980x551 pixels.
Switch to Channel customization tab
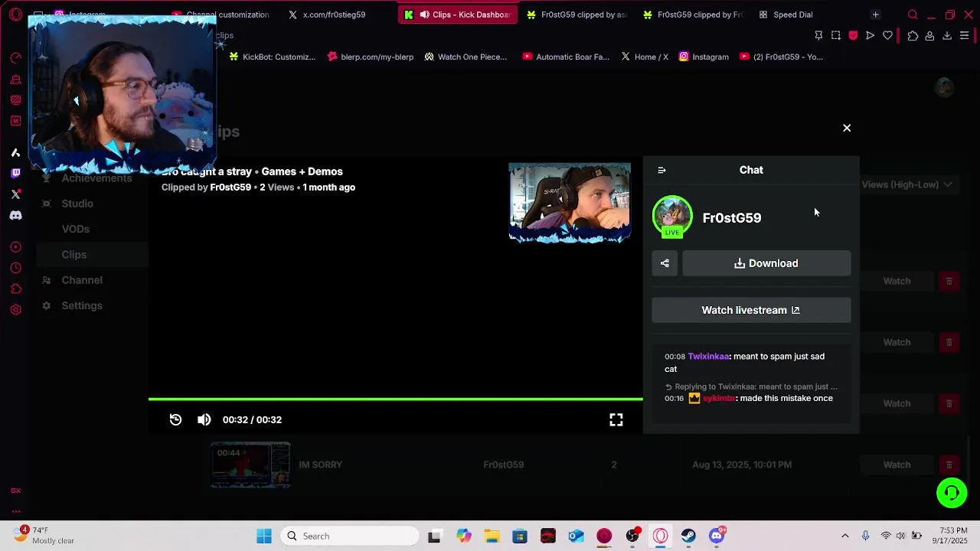click(227, 15)
